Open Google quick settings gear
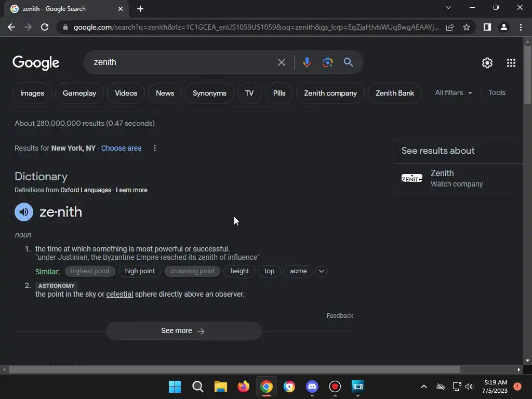Screen dimensions: 532x399 [487, 63]
